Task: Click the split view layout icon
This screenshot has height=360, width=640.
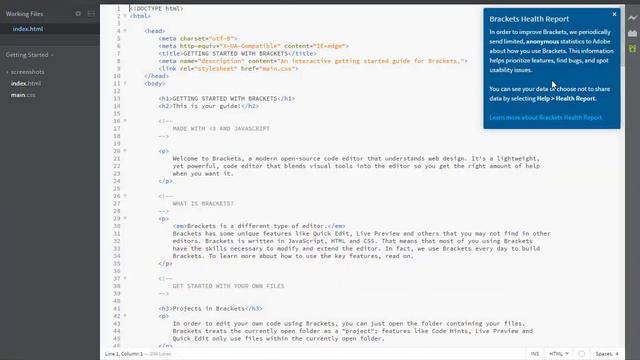Action: (x=91, y=13)
